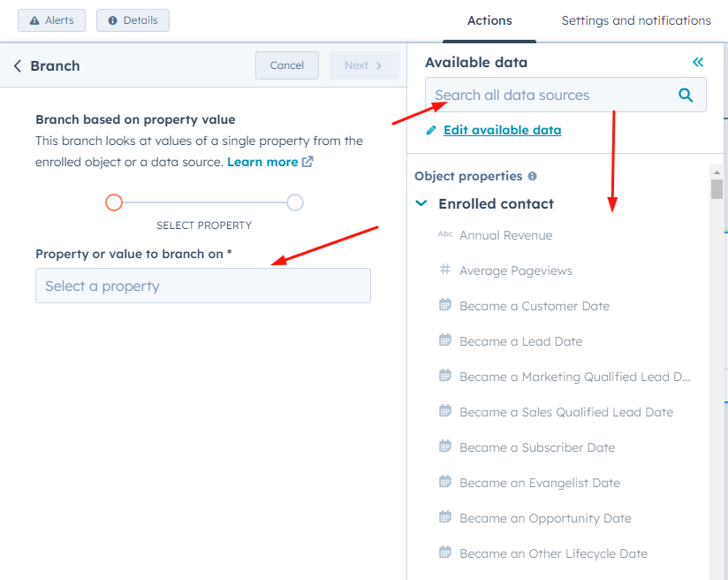The width and height of the screenshot is (728, 580).
Task: Click the property list scrollbar thumb
Action: tap(717, 189)
